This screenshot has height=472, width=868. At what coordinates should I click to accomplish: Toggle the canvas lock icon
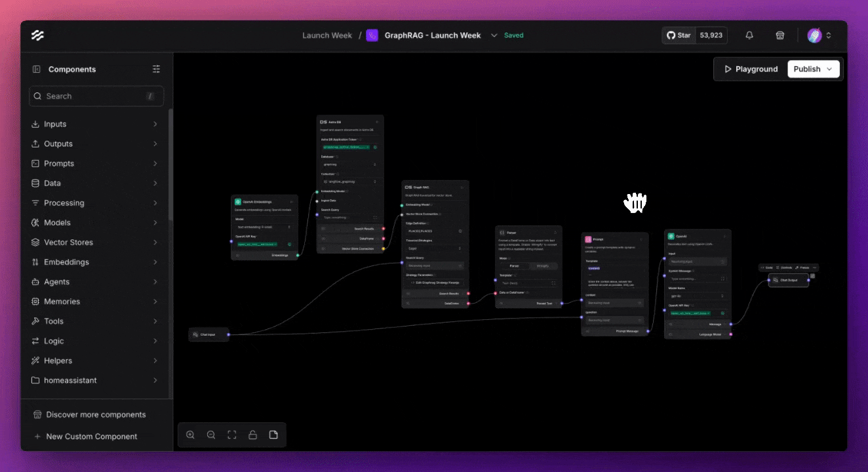click(252, 435)
